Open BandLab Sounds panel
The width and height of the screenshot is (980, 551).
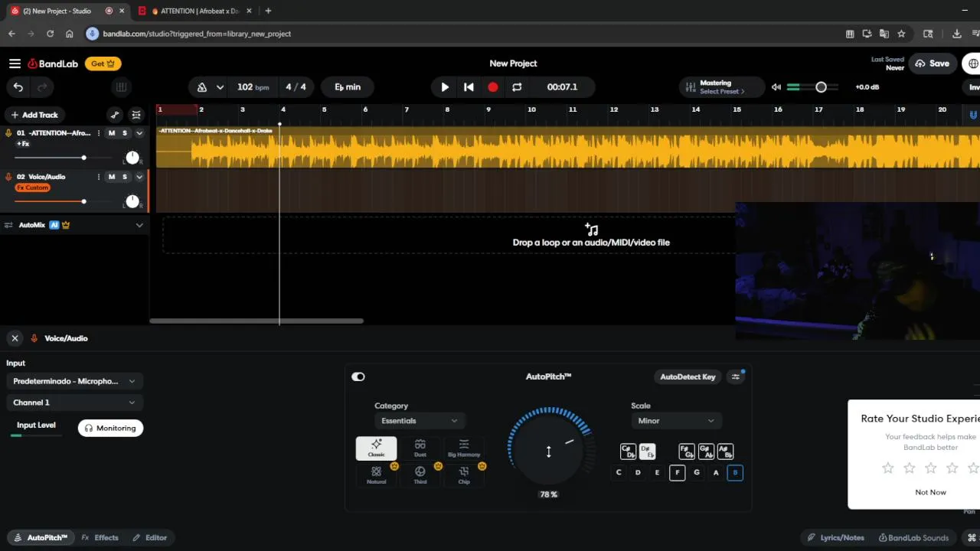tap(913, 538)
